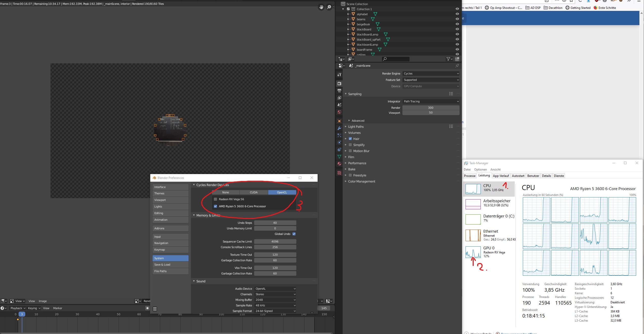Open the Audio Device OpenAL dropdown
This screenshot has height=334, width=644.
tap(275, 289)
